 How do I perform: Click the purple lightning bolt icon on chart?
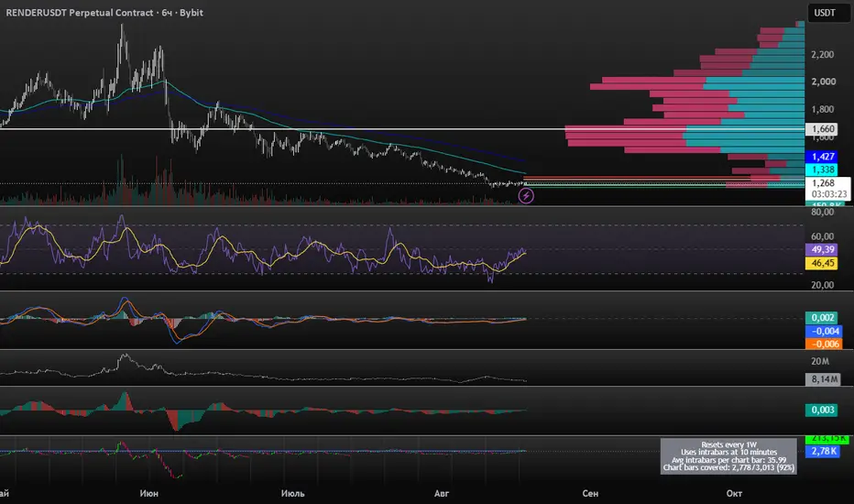(x=526, y=196)
